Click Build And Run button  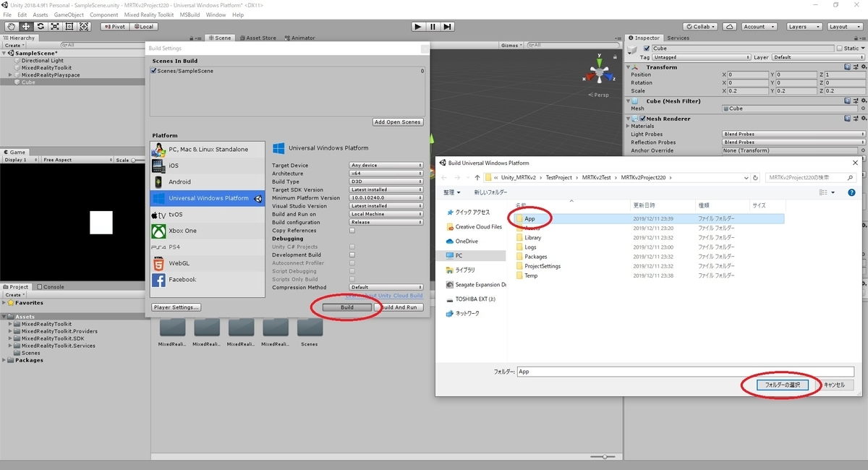pyautogui.click(x=399, y=307)
